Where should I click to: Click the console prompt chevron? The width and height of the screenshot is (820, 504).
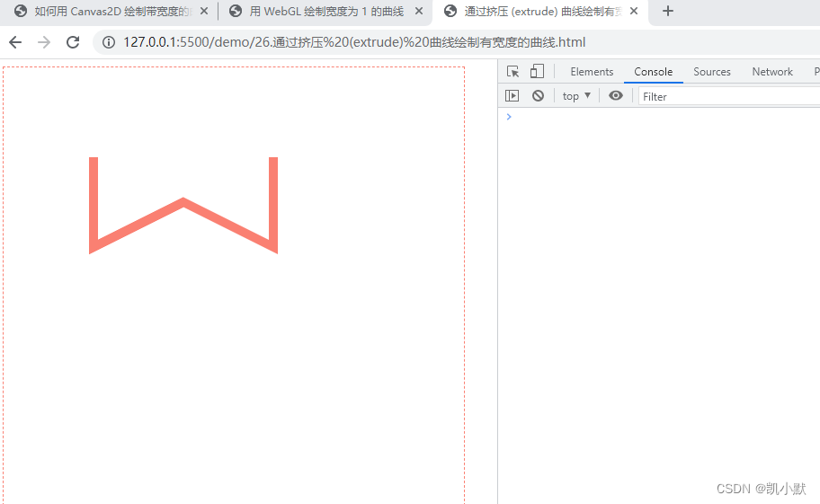coord(509,117)
